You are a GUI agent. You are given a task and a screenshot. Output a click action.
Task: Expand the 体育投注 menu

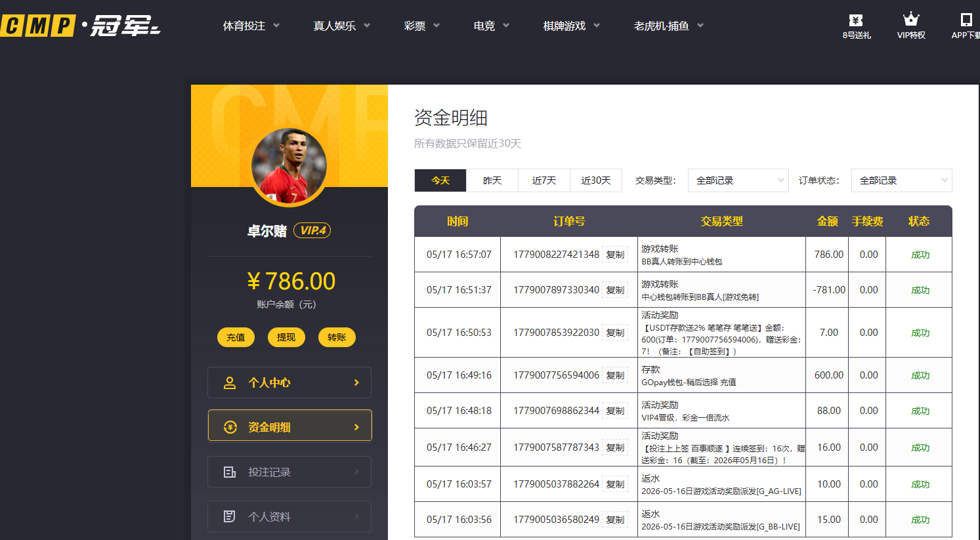[251, 26]
